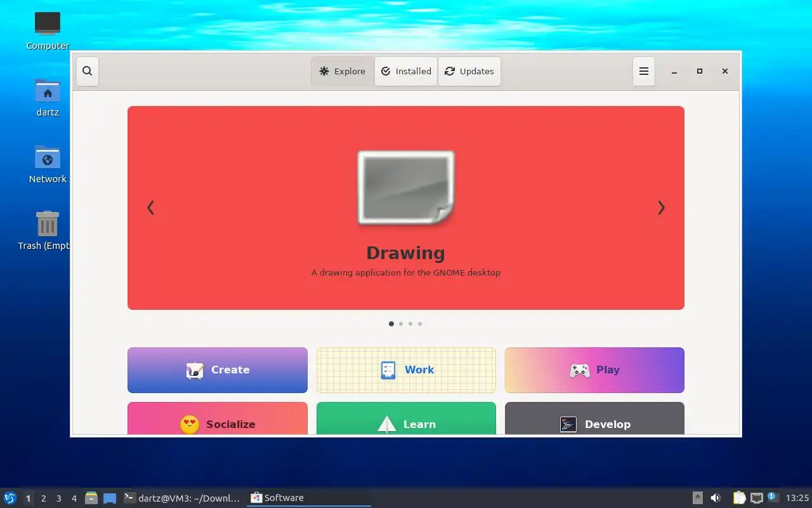Switch to workspace 3
This screenshot has width=812, height=508.
[58, 498]
